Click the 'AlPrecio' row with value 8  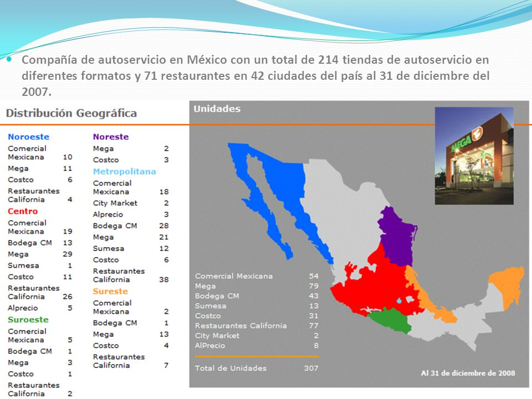click(257, 345)
